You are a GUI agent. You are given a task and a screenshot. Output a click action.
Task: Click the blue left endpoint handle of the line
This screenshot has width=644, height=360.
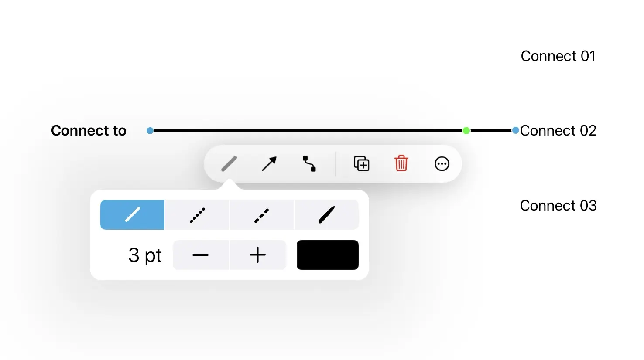[150, 130]
